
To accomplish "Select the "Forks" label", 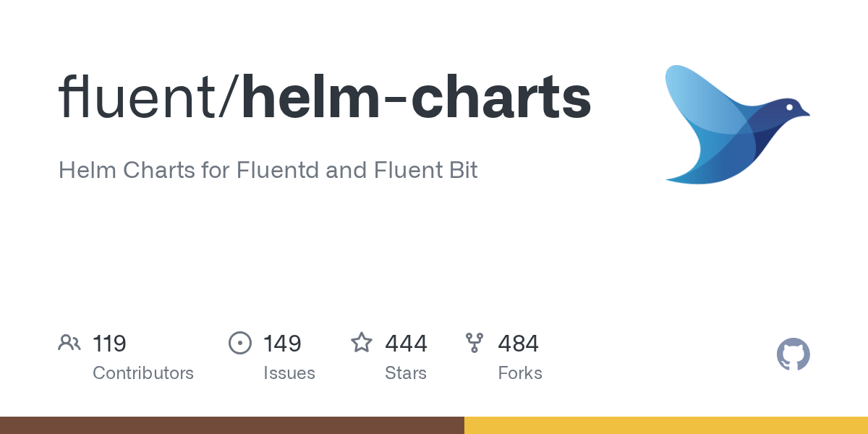I will point(520,373).
